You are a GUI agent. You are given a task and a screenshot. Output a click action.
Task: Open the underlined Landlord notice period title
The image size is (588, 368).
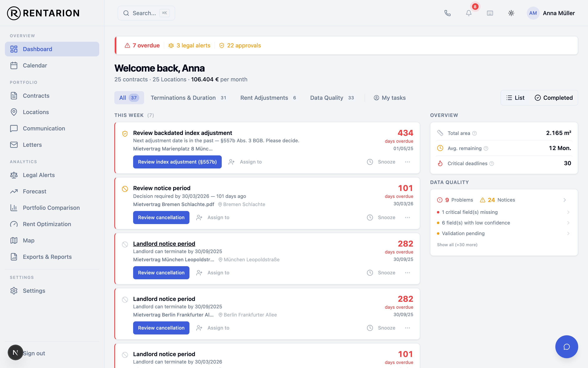(x=164, y=244)
